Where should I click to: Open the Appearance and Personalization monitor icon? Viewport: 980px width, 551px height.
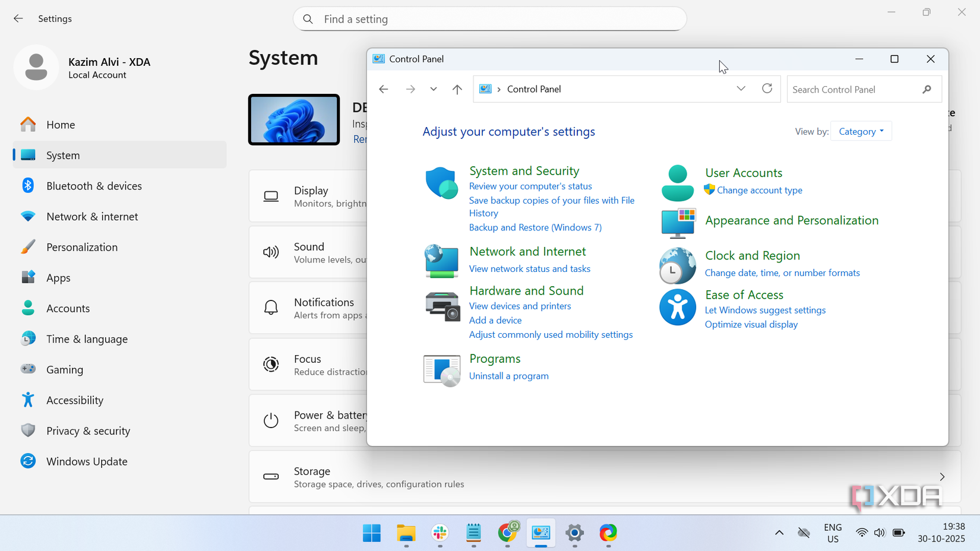tap(678, 223)
